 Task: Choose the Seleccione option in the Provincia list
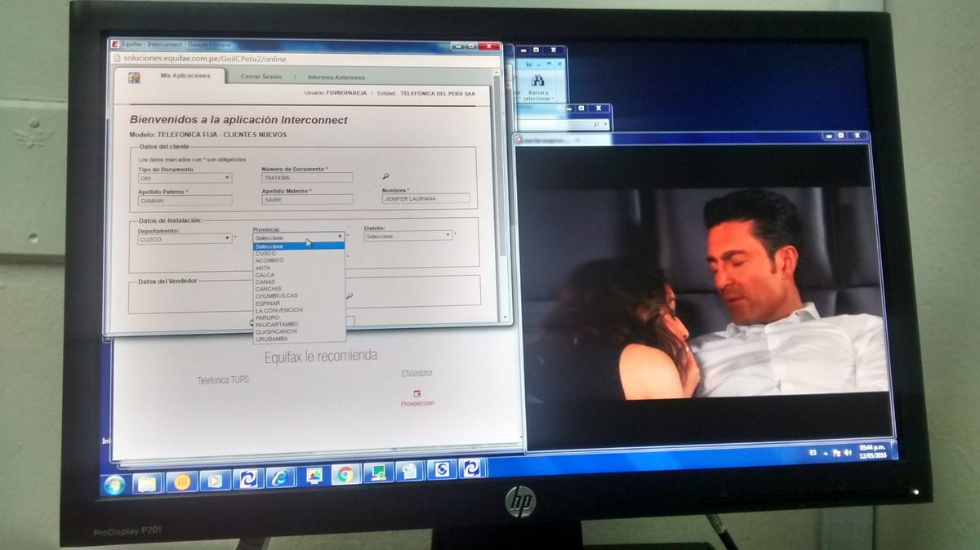[x=299, y=246]
